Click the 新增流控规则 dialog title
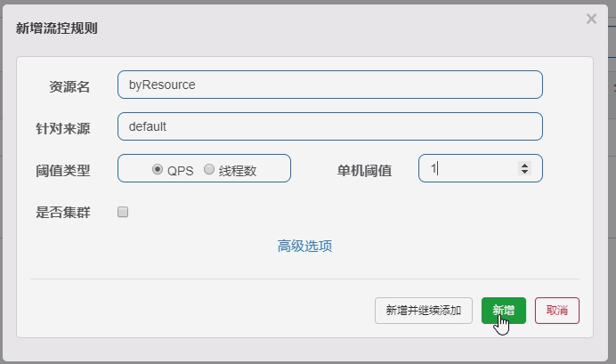 [x=57, y=28]
